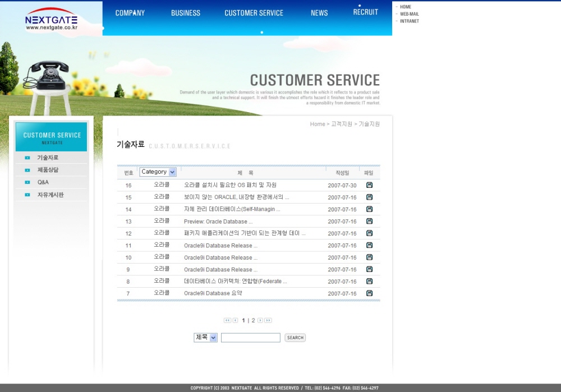The height and width of the screenshot is (392, 561).
Task: Download file for post number 16
Action: coord(369,185)
